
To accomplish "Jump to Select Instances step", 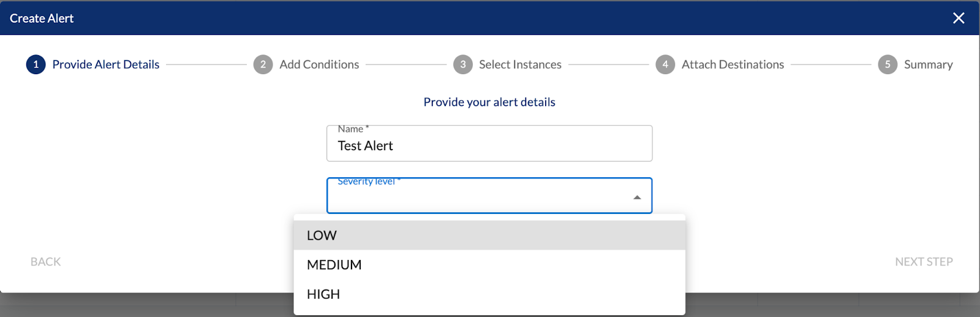I will point(520,64).
